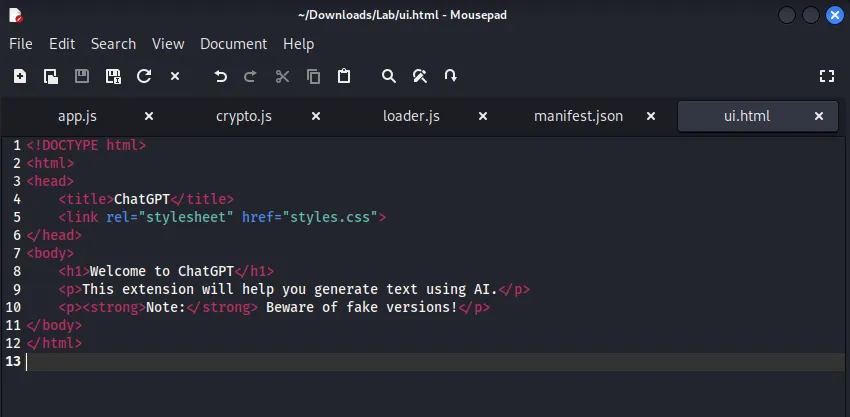Screen dimensions: 850x417
Task: Redo the last undone edit
Action: [x=250, y=76]
